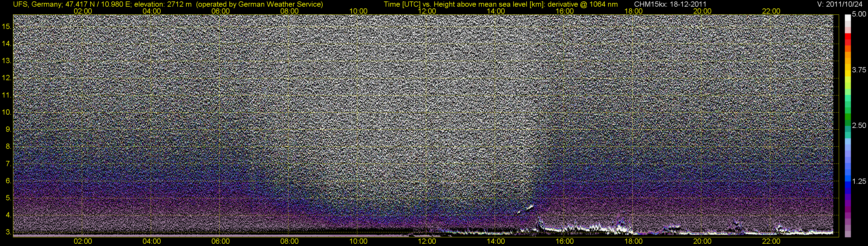This screenshot has height=246, width=868.
Task: Click the 11. height axis label
Action: coord(7,96)
